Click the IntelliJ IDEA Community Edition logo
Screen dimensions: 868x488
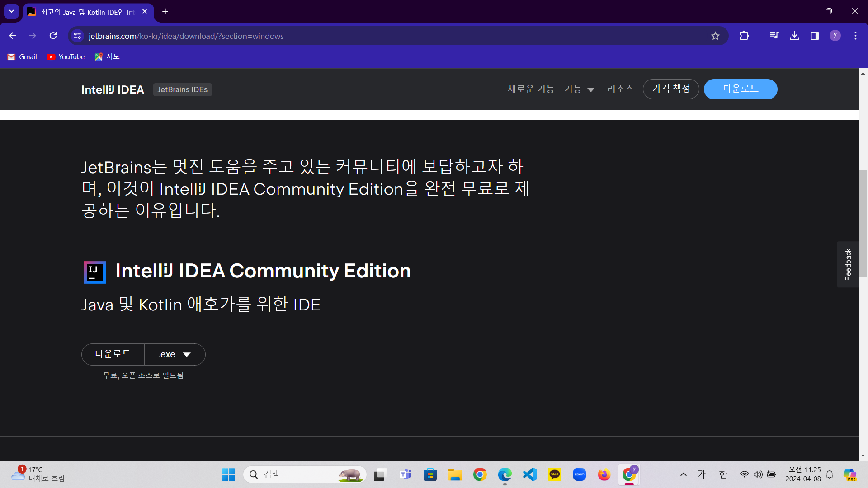tap(95, 272)
